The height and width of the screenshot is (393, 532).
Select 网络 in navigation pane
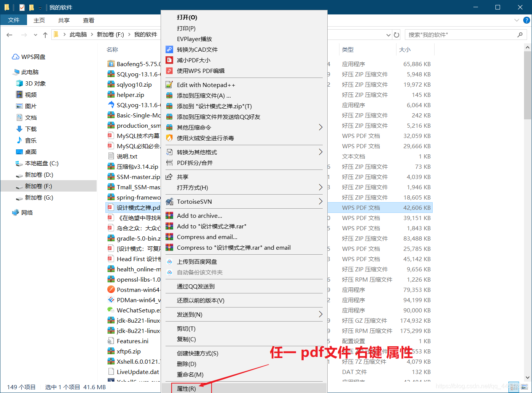pyautogui.click(x=27, y=212)
